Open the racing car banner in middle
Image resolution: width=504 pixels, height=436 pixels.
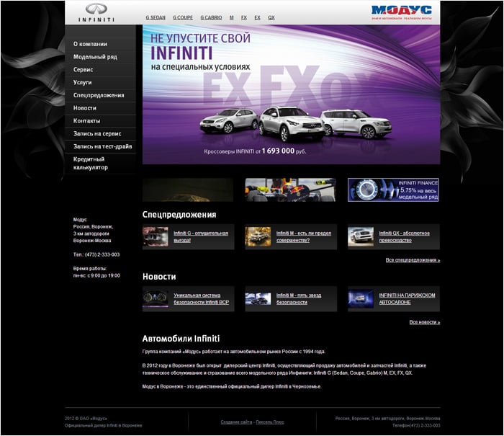pos(290,190)
